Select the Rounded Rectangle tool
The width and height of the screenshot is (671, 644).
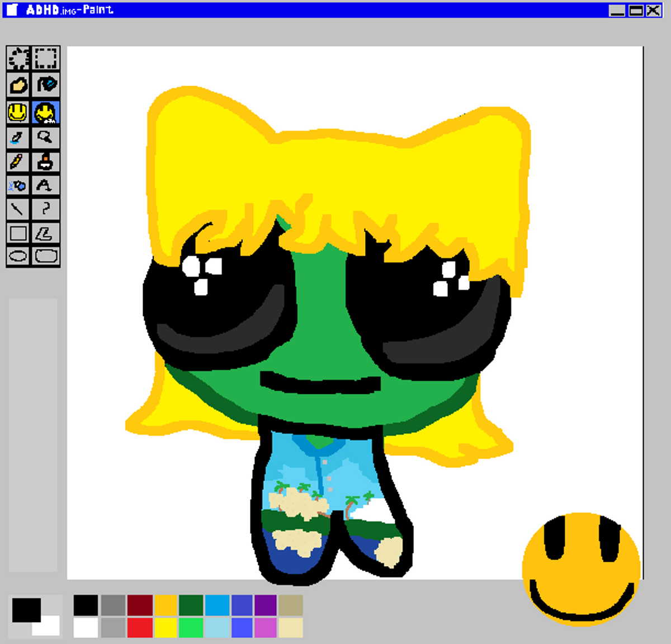46,256
